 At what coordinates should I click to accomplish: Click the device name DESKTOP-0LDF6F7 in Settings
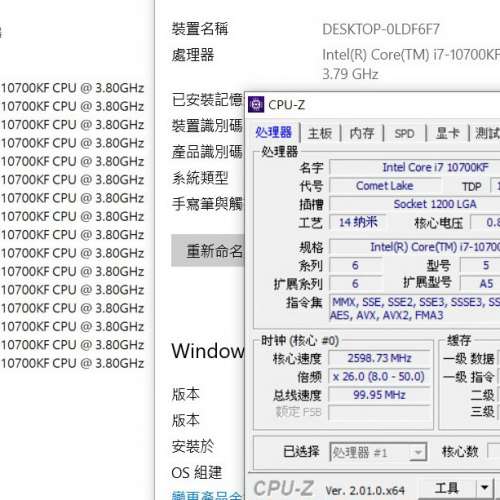[x=381, y=29]
